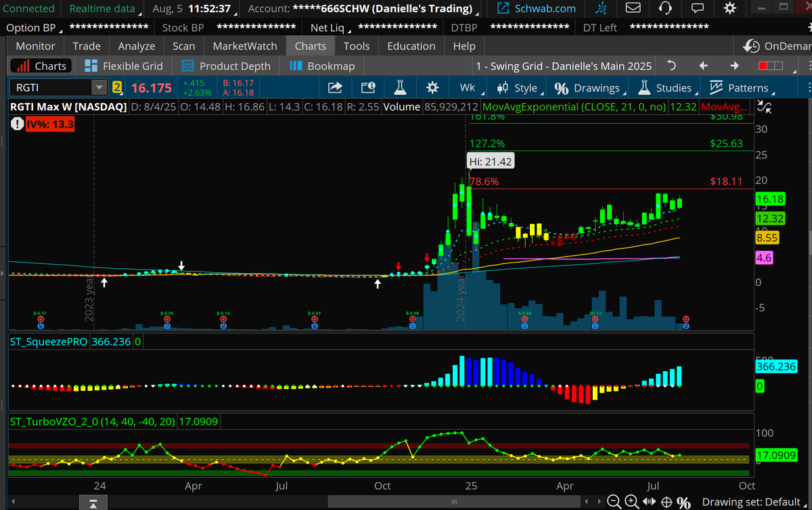This screenshot has width=812, height=510.
Task: Open the messages envelope icon
Action: click(x=633, y=9)
